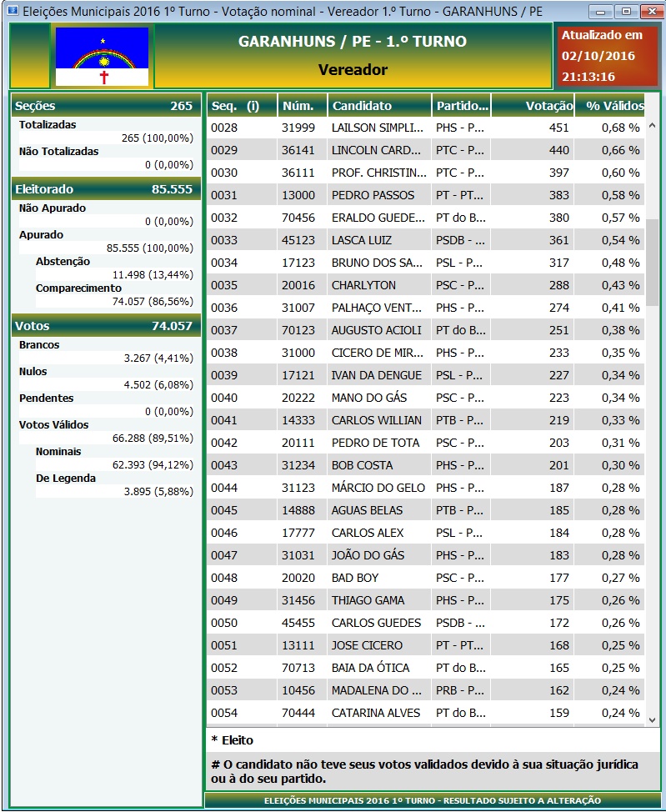
Task: Select candidate row AGUAS BELAS
Action: point(425,510)
